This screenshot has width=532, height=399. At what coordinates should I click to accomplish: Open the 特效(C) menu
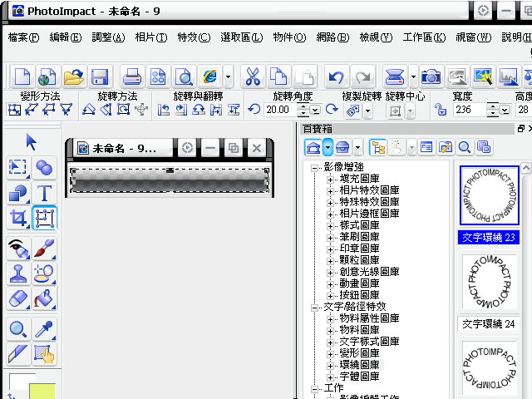point(194,37)
